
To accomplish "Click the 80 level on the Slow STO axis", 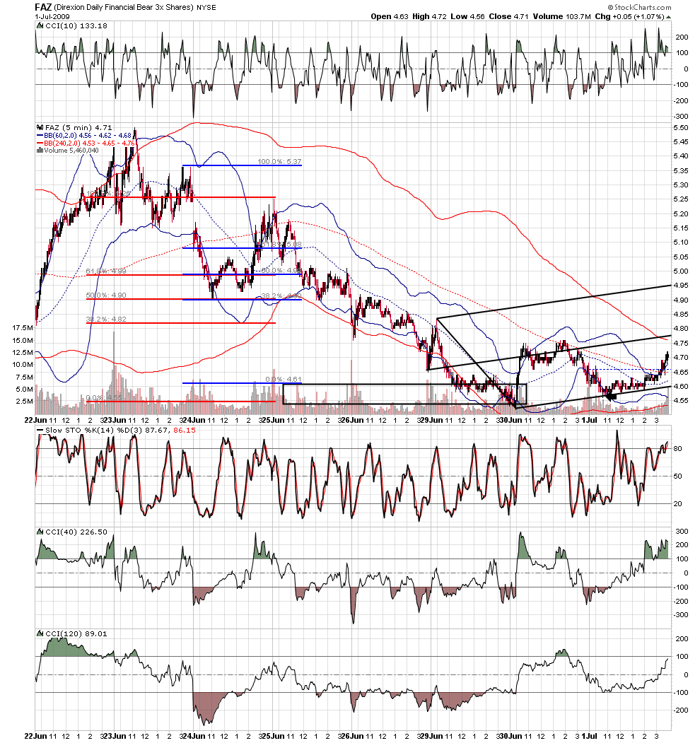I will tap(677, 449).
